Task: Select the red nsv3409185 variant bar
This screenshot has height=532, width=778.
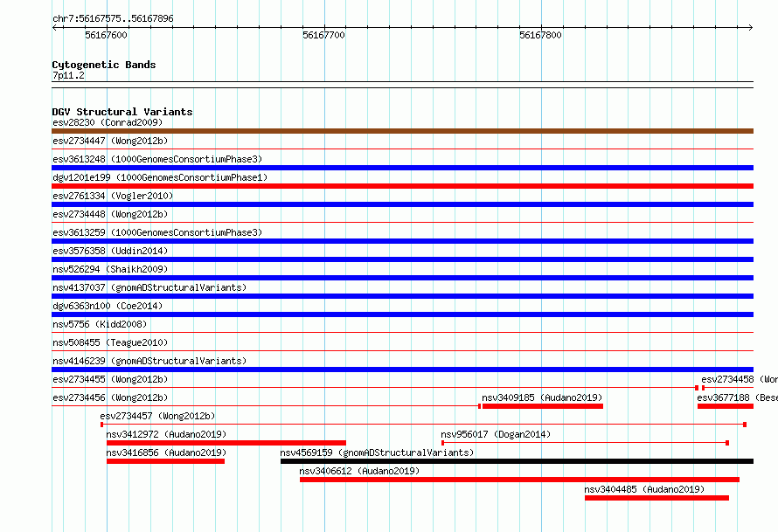Action: [543, 406]
